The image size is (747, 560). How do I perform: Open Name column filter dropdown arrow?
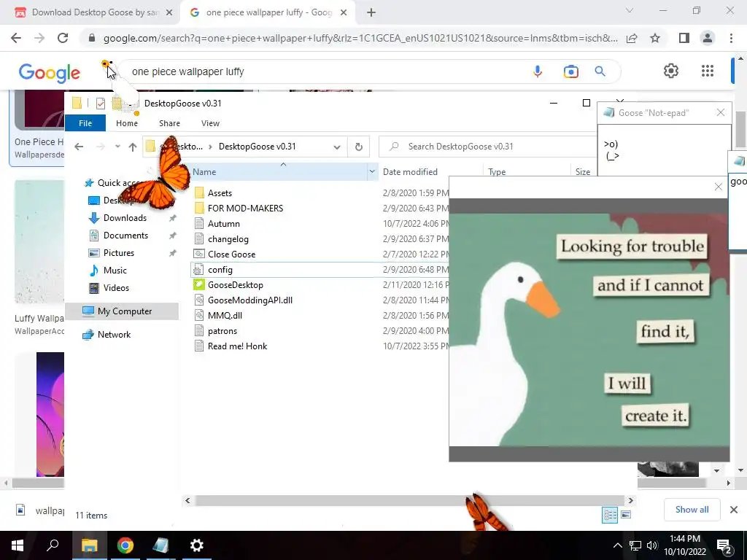(372, 172)
